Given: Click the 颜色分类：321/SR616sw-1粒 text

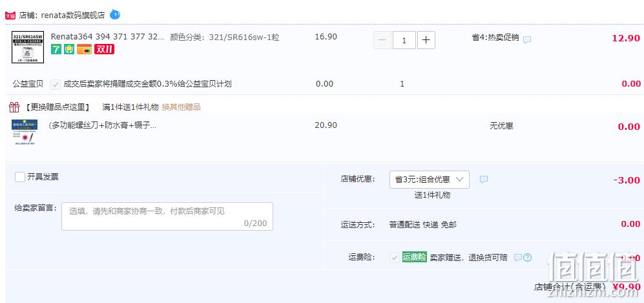Looking at the screenshot, I should [x=225, y=37].
